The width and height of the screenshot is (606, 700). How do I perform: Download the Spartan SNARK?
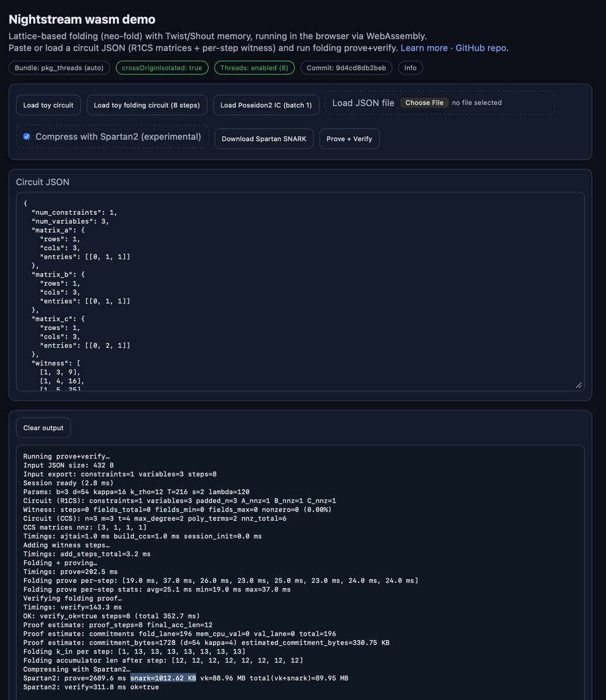click(264, 139)
